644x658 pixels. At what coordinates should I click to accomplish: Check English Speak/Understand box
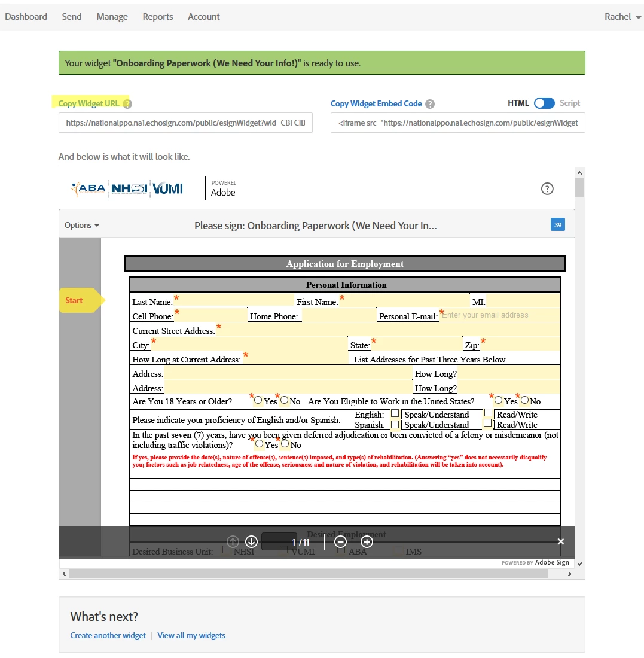coord(395,413)
